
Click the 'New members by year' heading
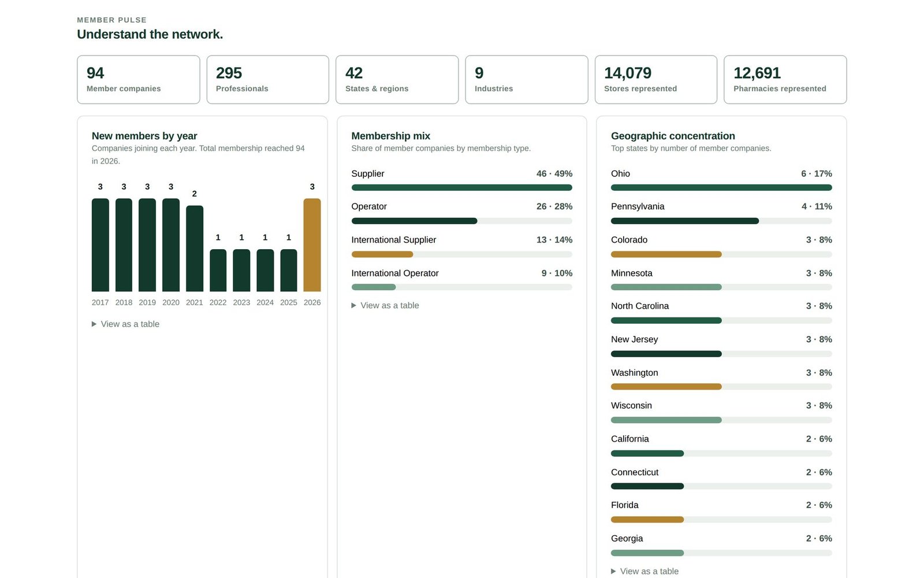144,136
